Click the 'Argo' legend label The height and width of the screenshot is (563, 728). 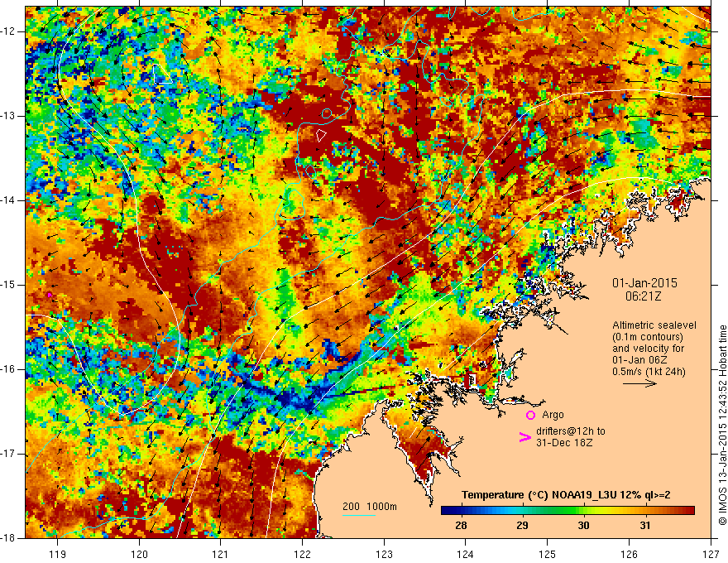click(553, 414)
